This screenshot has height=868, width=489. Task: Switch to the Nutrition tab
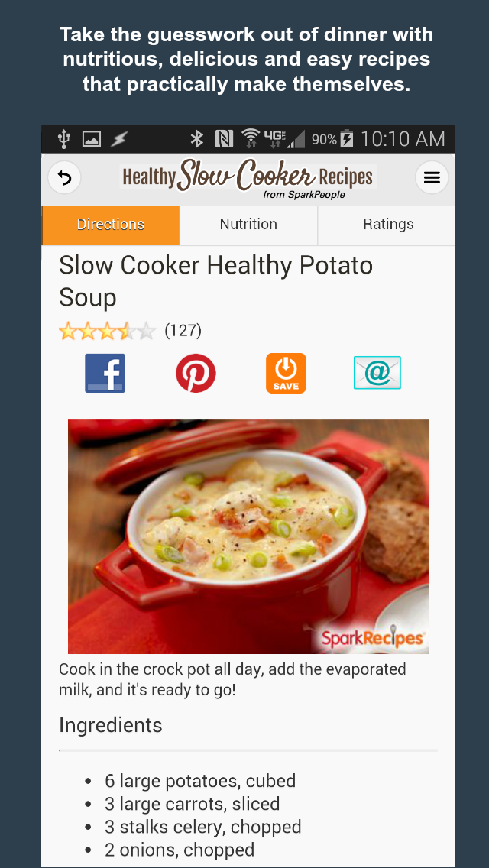coord(248,225)
